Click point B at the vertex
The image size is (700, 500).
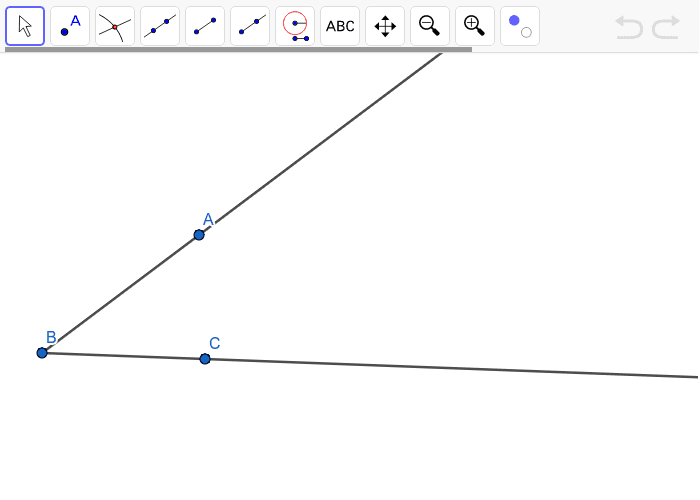click(x=42, y=353)
